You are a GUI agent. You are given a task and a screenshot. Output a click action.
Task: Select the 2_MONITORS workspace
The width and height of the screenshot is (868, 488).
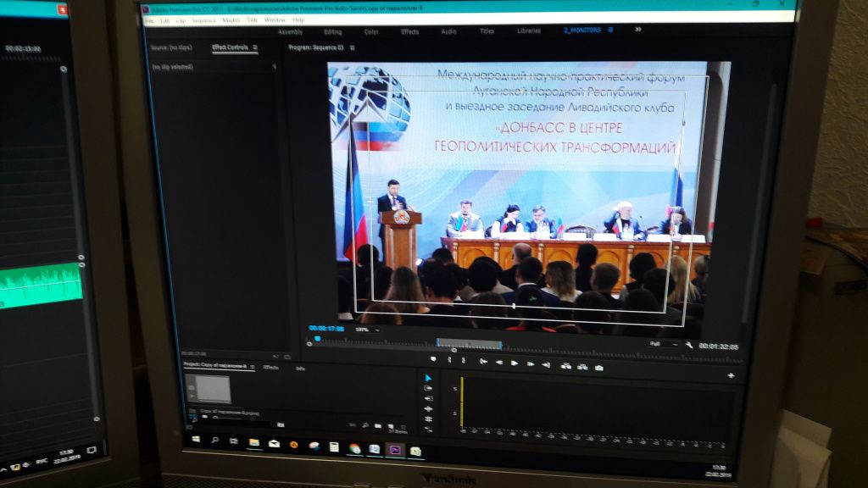581,30
